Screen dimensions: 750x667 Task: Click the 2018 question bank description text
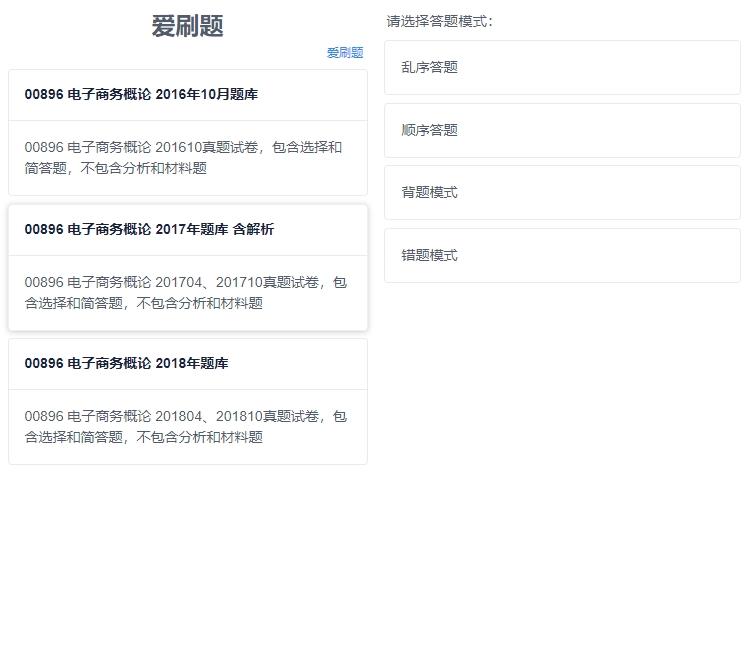(185, 427)
